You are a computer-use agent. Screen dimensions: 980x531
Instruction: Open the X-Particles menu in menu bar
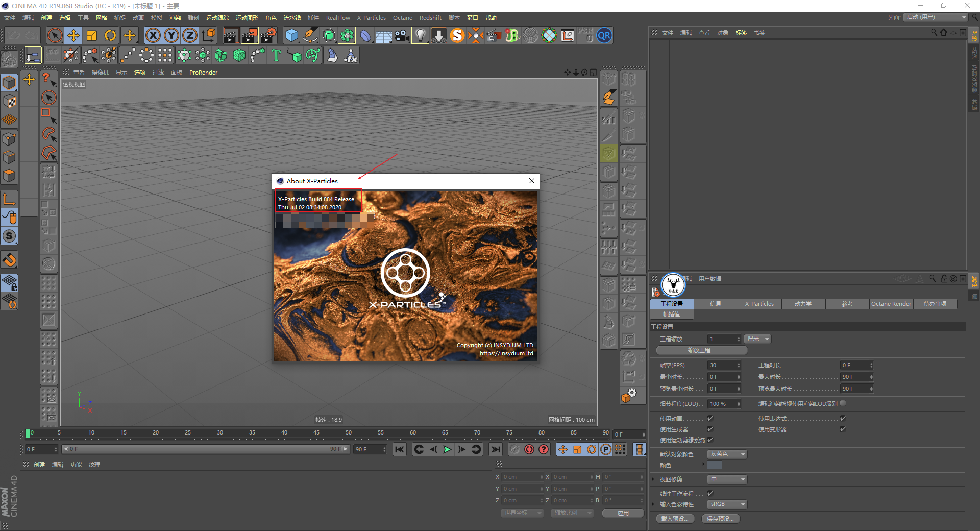coord(371,18)
